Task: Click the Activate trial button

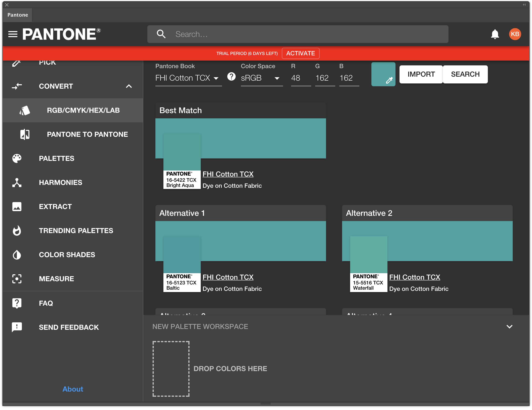Action: tap(301, 53)
